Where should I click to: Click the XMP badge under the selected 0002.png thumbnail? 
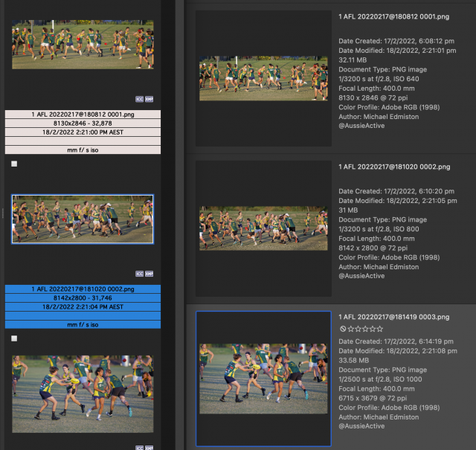click(x=149, y=274)
